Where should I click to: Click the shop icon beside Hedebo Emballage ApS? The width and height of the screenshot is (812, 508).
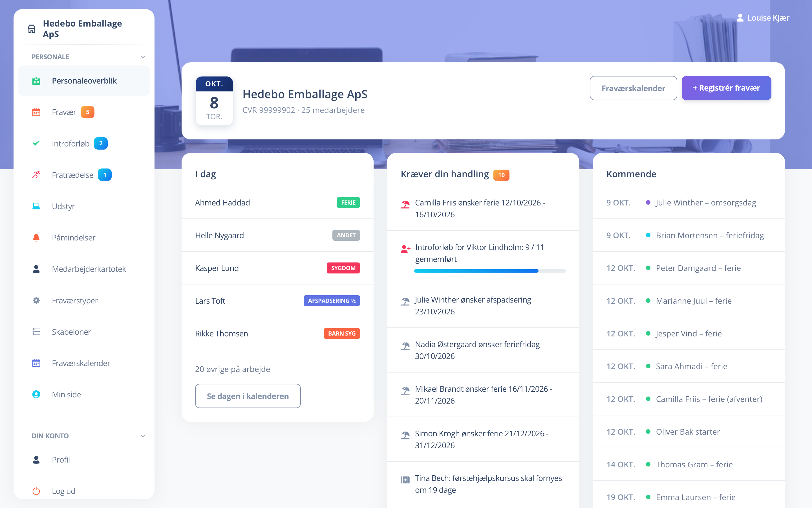click(32, 29)
